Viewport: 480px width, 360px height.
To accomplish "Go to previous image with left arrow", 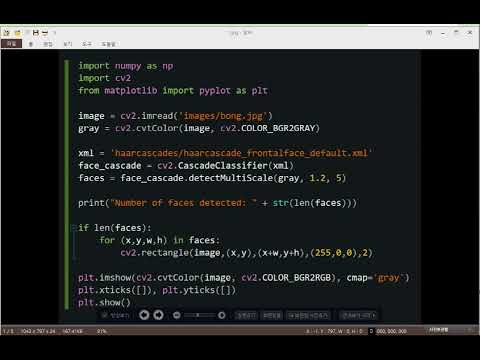I will coord(144,315).
